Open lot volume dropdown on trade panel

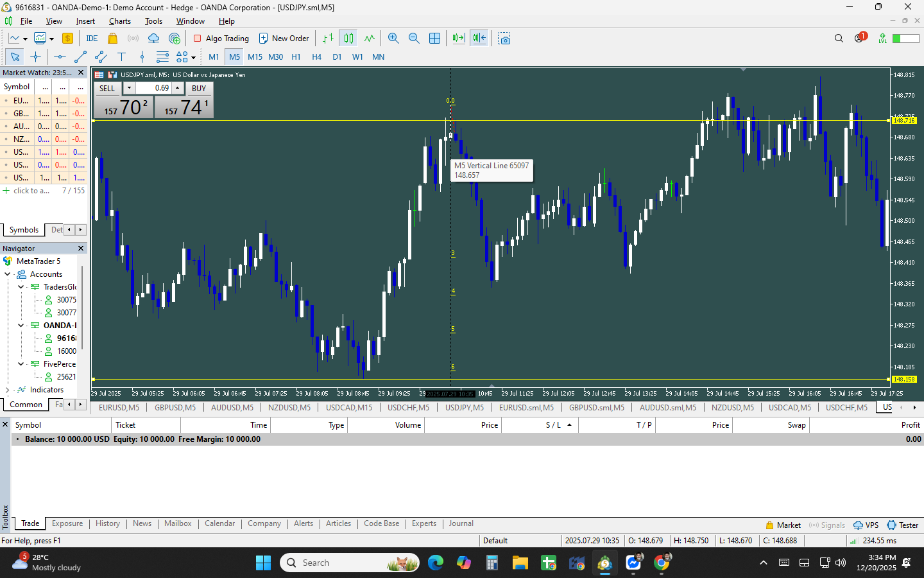click(129, 88)
